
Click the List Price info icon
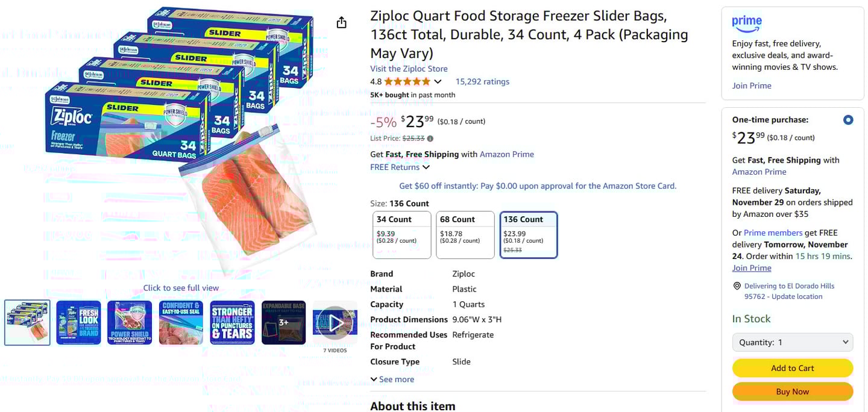point(430,139)
